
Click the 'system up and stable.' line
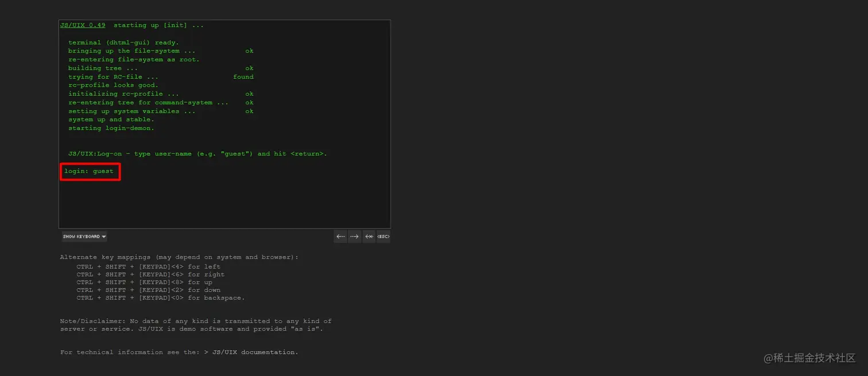pyautogui.click(x=111, y=120)
